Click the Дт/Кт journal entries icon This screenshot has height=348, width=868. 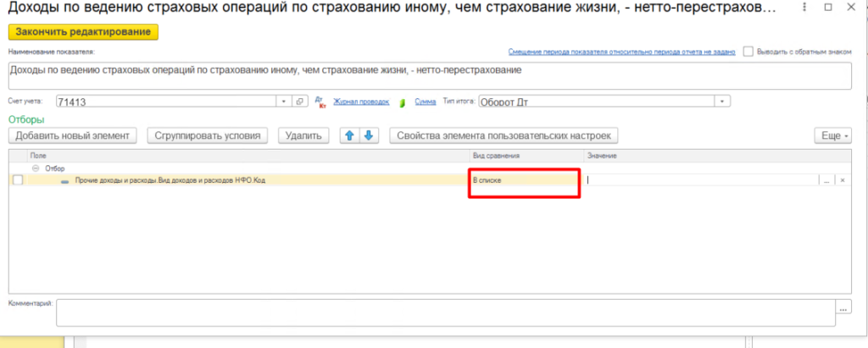click(320, 102)
